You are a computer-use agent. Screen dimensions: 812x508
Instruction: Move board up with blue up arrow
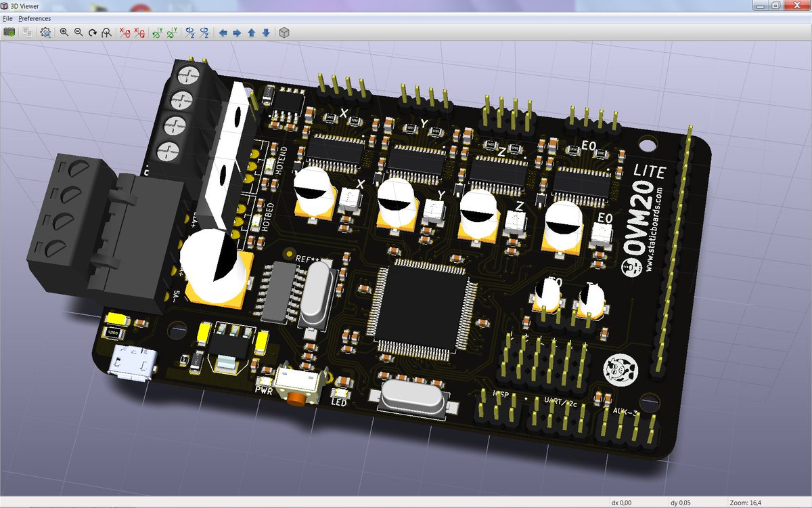tap(252, 32)
